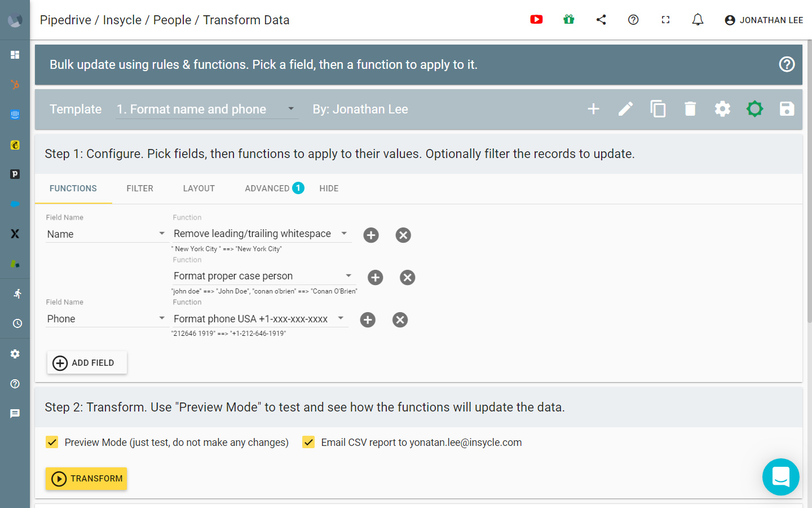
Task: Save the template with disk icon
Action: (x=787, y=109)
